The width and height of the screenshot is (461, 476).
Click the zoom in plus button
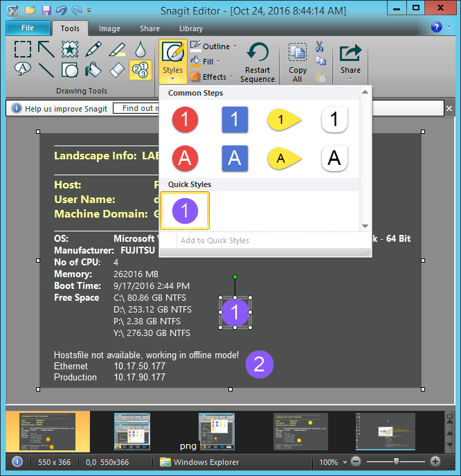tap(435, 461)
